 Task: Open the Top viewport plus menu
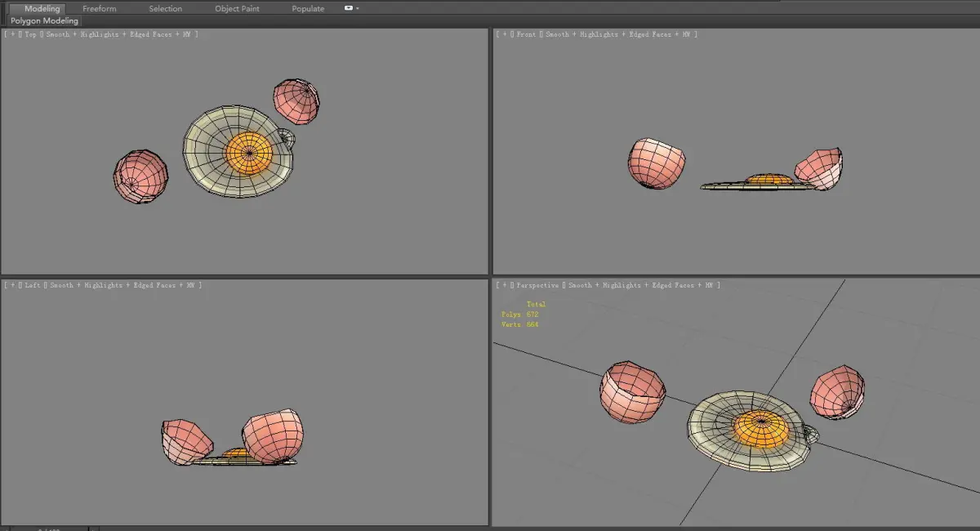click(12, 34)
